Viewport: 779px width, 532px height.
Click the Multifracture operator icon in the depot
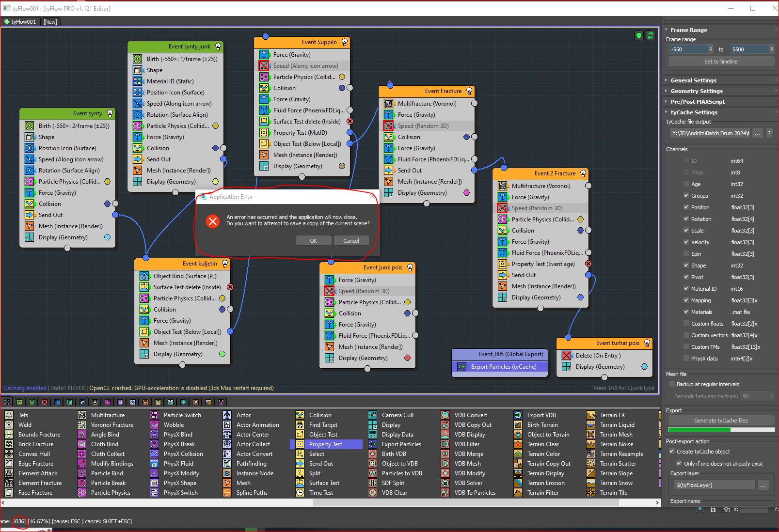(x=81, y=415)
